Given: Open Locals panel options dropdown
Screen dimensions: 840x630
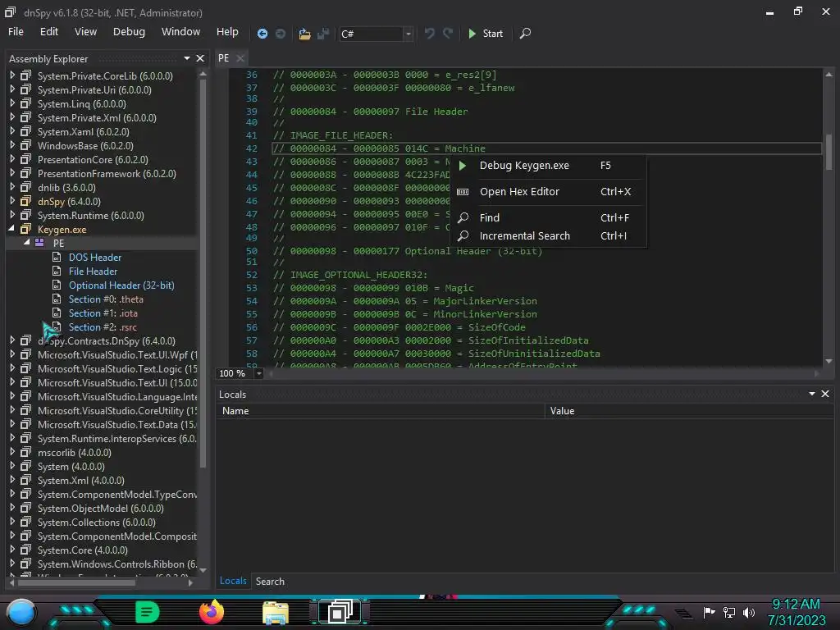Looking at the screenshot, I should tap(812, 394).
